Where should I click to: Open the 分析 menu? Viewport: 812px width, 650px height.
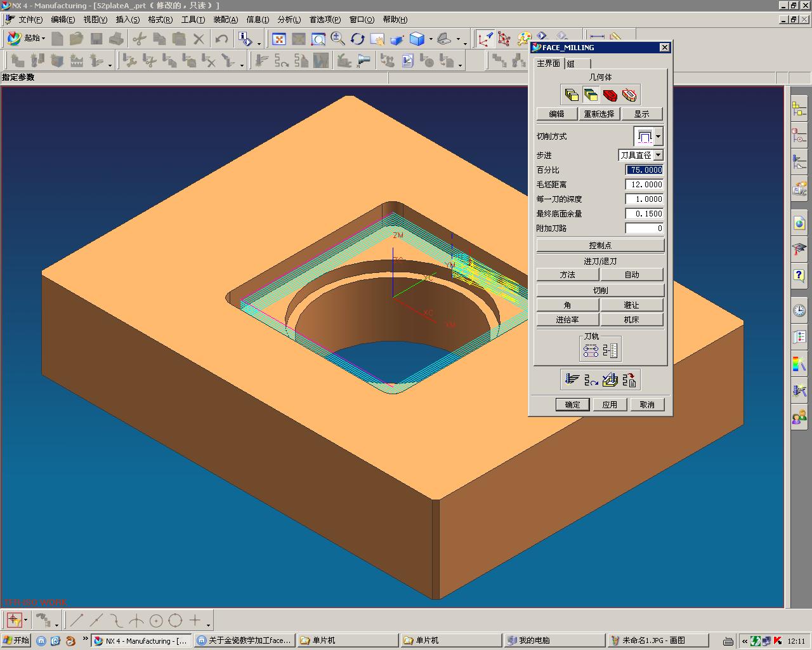pyautogui.click(x=289, y=20)
